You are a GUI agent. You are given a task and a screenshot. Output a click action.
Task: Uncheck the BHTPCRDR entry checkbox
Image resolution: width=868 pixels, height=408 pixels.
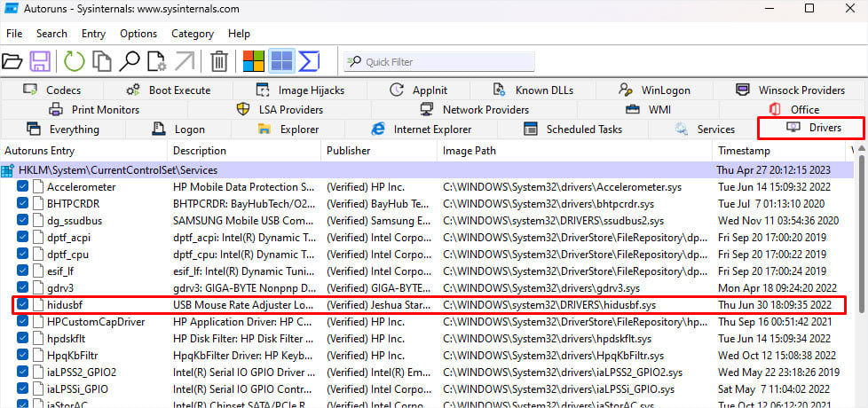coord(23,204)
